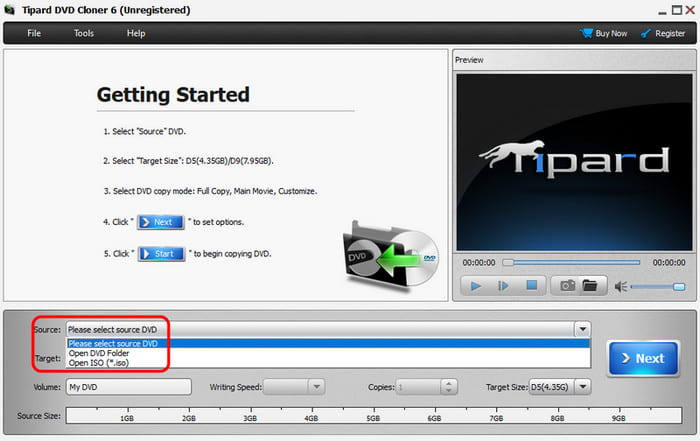The image size is (700, 441).
Task: Click the preview playback seek bar
Action: [x=571, y=262]
